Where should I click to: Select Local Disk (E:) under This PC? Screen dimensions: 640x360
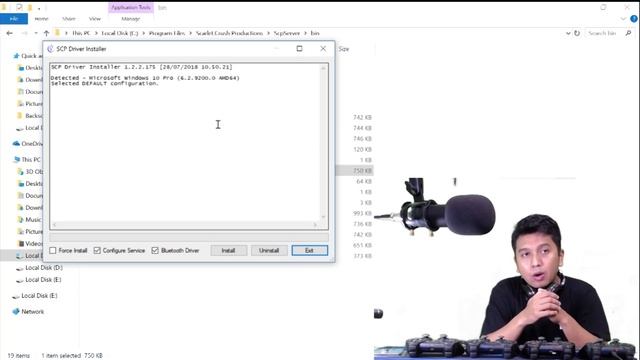(43, 280)
